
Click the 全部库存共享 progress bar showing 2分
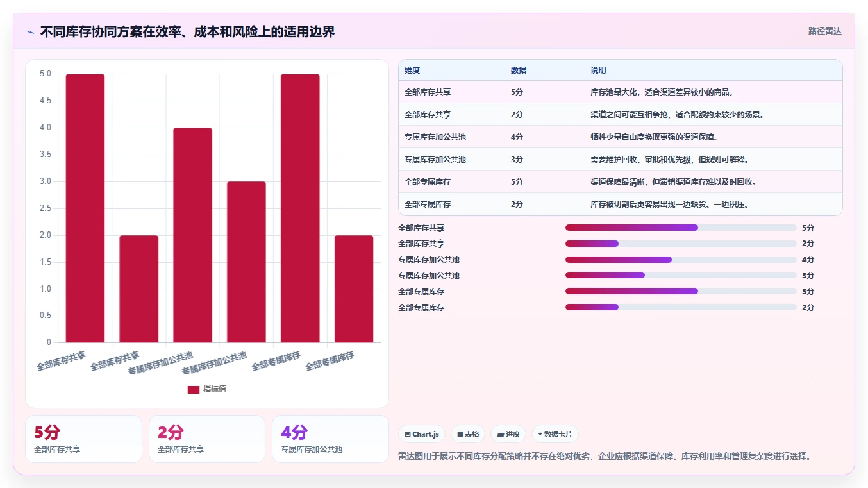681,244
